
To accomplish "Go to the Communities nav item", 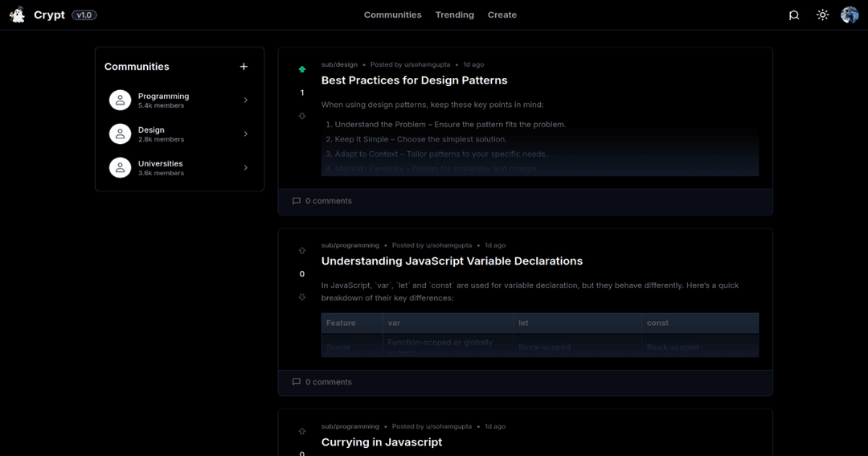I will (x=392, y=14).
